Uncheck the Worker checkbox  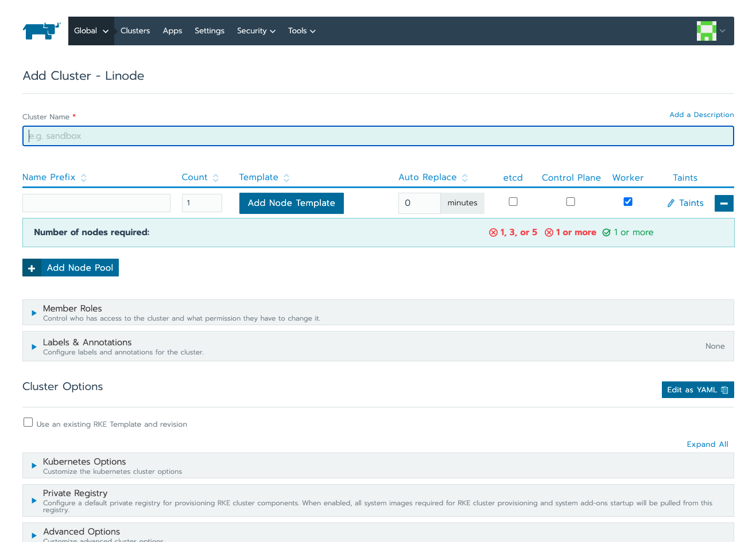point(627,201)
